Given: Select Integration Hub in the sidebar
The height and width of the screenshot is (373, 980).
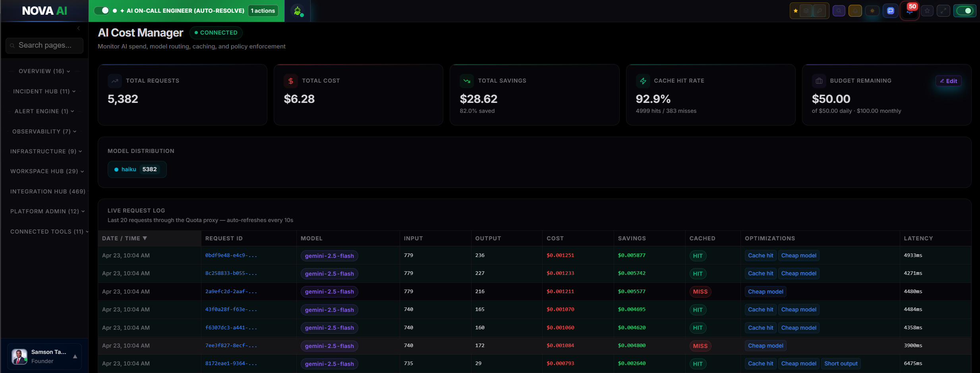Looking at the screenshot, I should pyautogui.click(x=48, y=191).
